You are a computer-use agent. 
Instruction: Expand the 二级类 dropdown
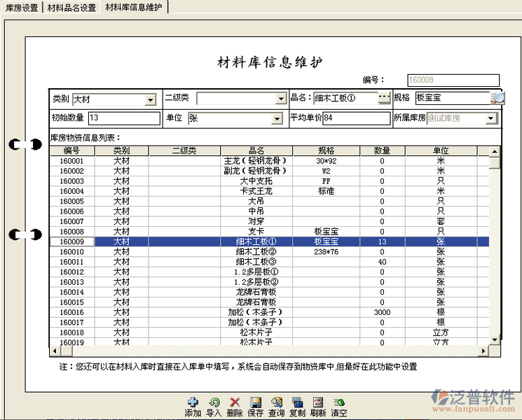(x=280, y=99)
